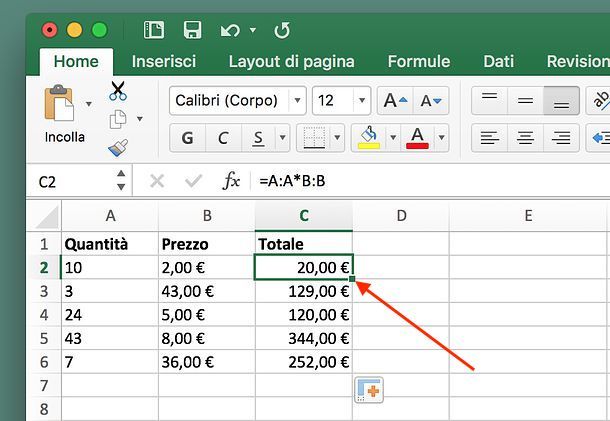610x421 pixels.
Task: Toggle top vertical alignment
Action: (489, 101)
